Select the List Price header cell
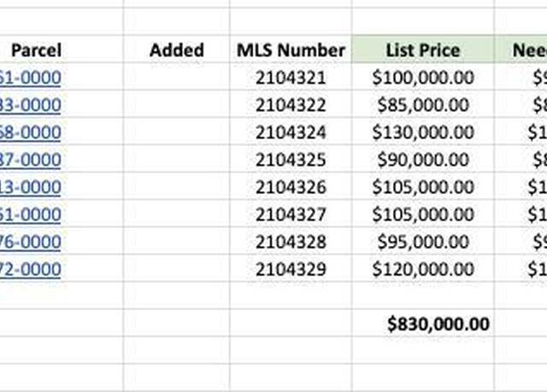Screen dimensions: 547x392 [x=423, y=50]
